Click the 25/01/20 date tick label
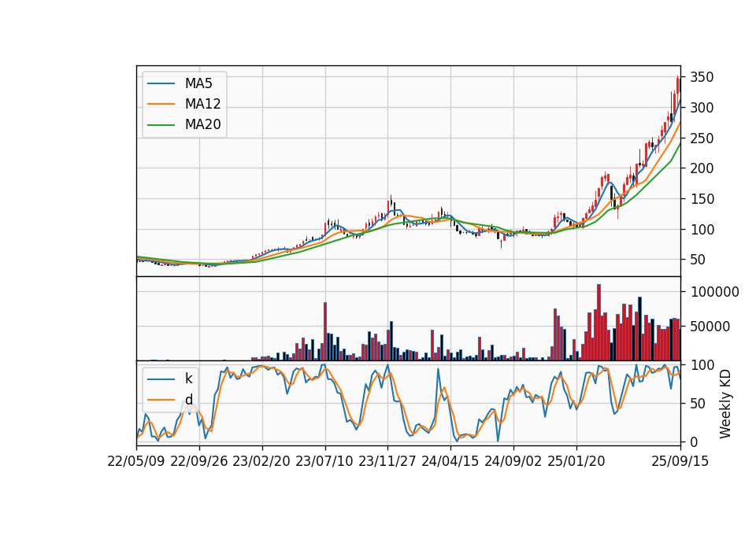 click(x=576, y=461)
